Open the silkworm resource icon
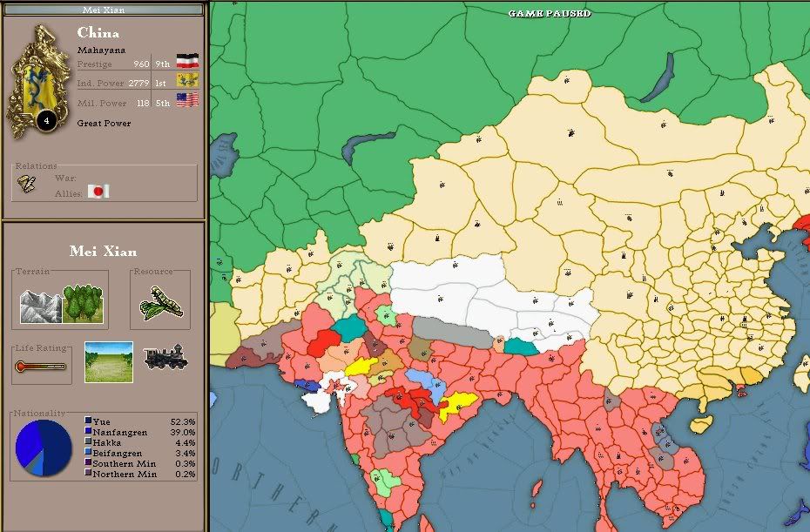 (x=160, y=303)
